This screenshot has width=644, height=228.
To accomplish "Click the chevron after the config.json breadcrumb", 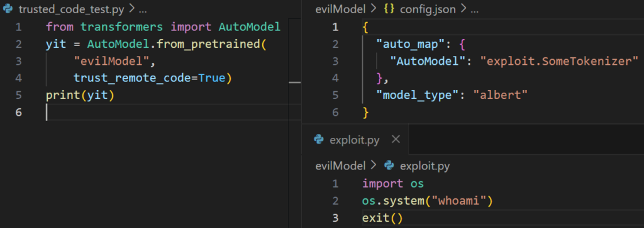I will 463,9.
